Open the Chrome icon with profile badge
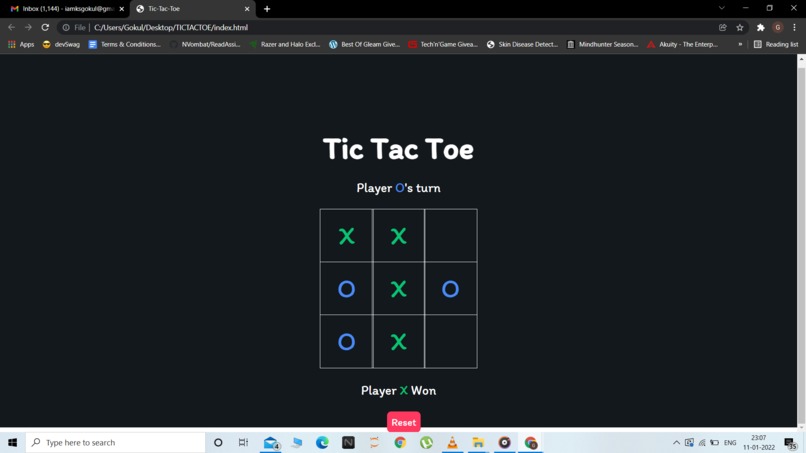806x453 pixels. point(530,442)
